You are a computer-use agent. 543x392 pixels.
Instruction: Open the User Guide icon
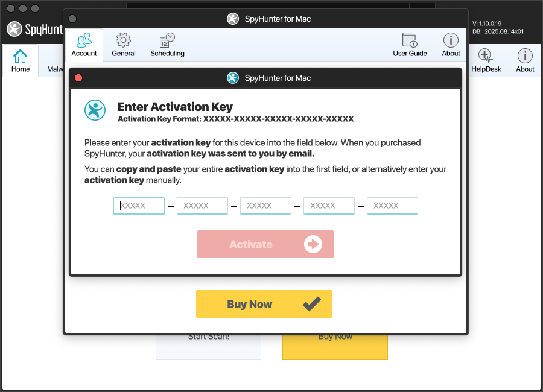(x=410, y=40)
